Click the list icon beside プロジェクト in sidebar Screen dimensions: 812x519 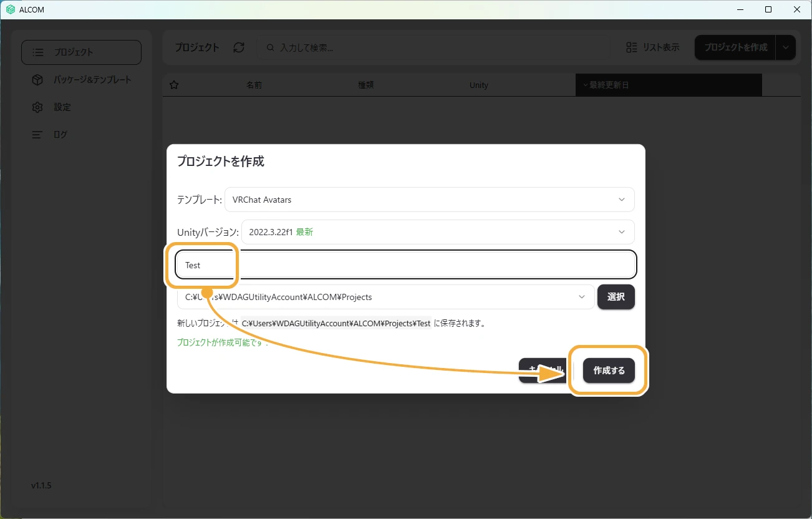tap(38, 52)
